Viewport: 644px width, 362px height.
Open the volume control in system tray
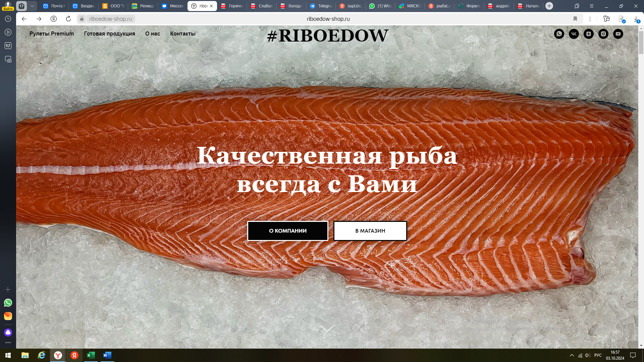588,355
